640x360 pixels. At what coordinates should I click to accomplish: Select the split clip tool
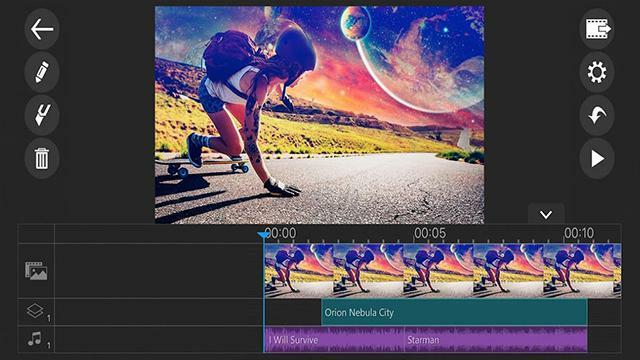pyautogui.click(x=42, y=115)
